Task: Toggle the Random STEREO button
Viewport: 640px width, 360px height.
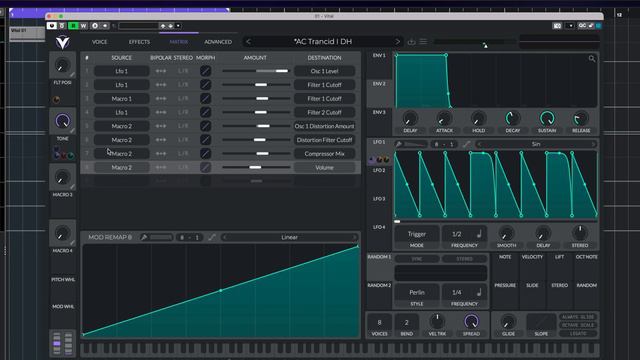Action: point(464,259)
